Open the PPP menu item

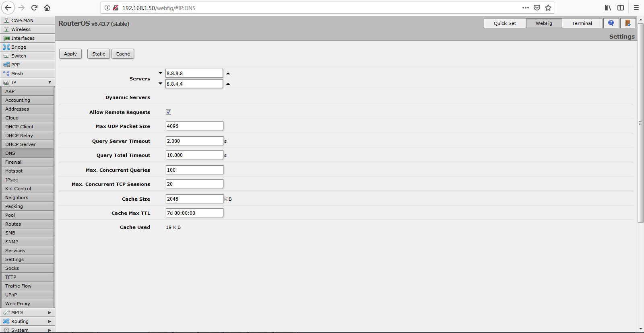click(27, 65)
